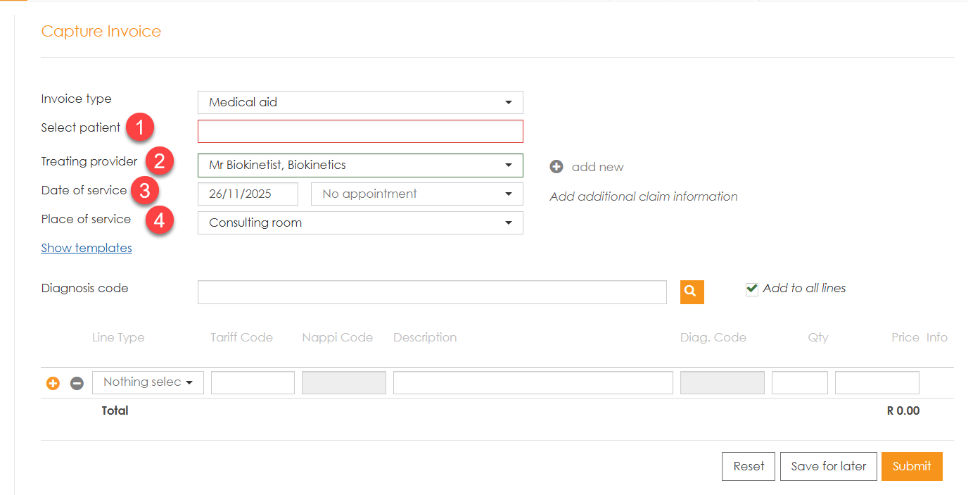Open the Invoice type dropdown
Viewport: 980px width, 495px height.
point(360,102)
